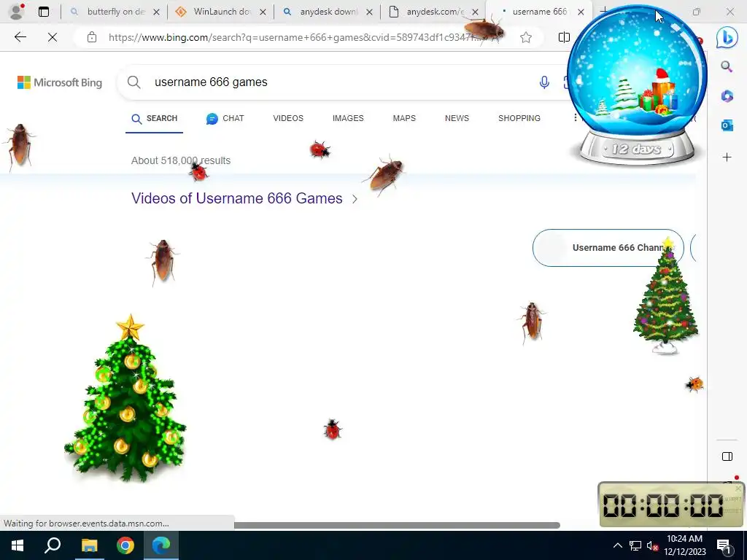This screenshot has width=747, height=560.
Task: Close the 'WinLaunch do' tab
Action: [263, 12]
